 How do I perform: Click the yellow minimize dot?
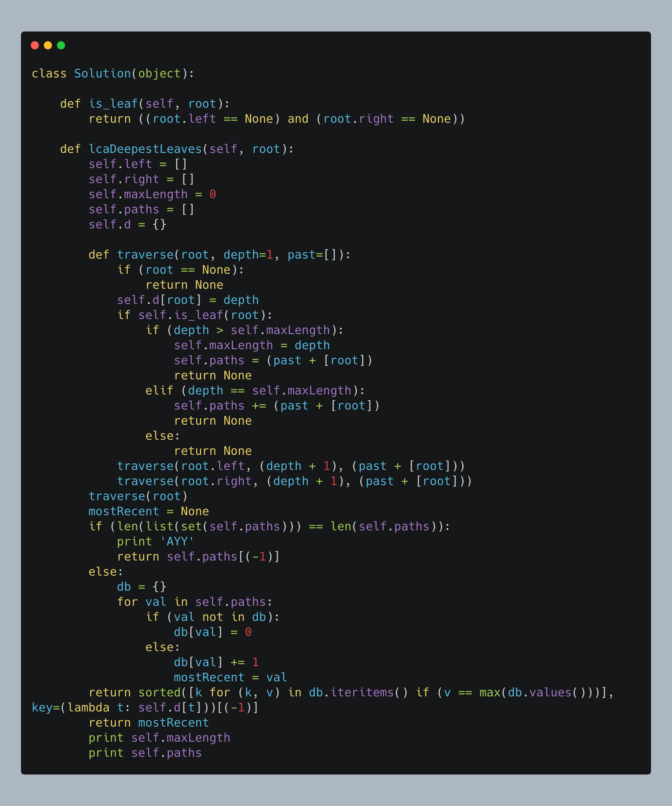point(48,45)
